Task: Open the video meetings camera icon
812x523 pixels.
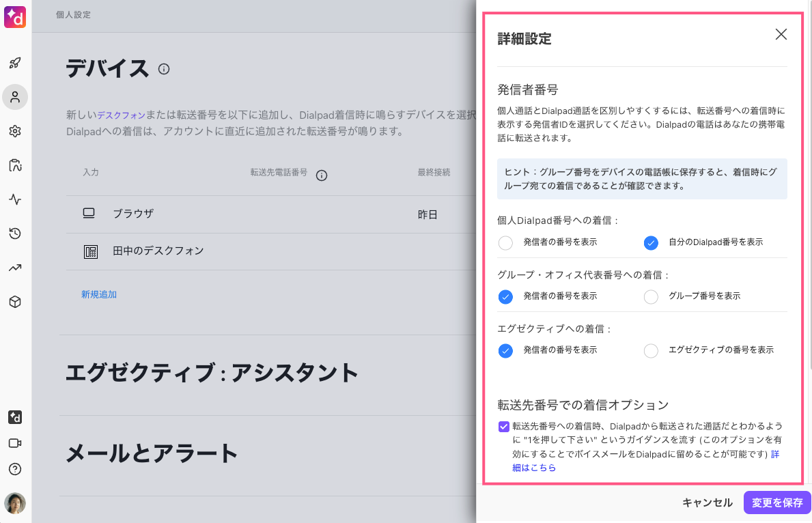Action: point(15,443)
